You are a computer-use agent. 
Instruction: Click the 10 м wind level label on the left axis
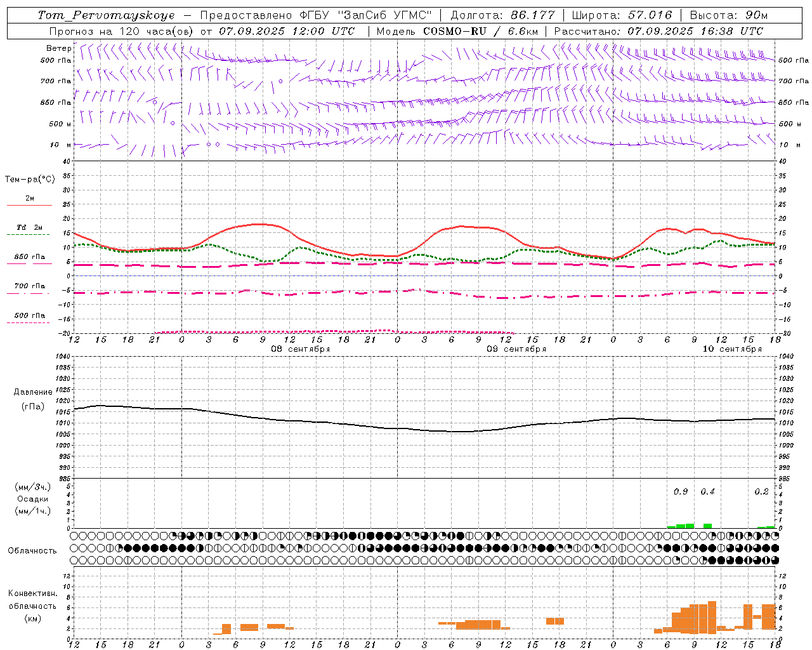(60, 145)
